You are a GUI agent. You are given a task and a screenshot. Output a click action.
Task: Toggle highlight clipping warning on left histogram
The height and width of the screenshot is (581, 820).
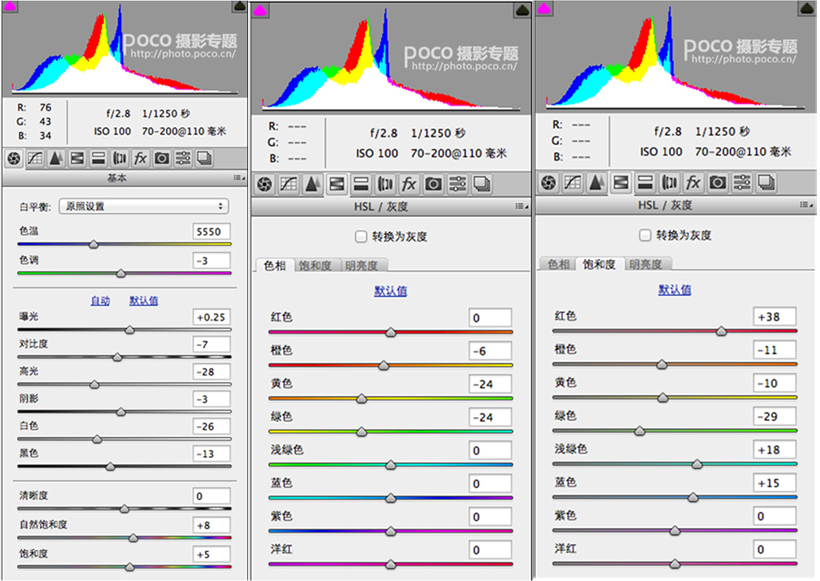(240, 6)
